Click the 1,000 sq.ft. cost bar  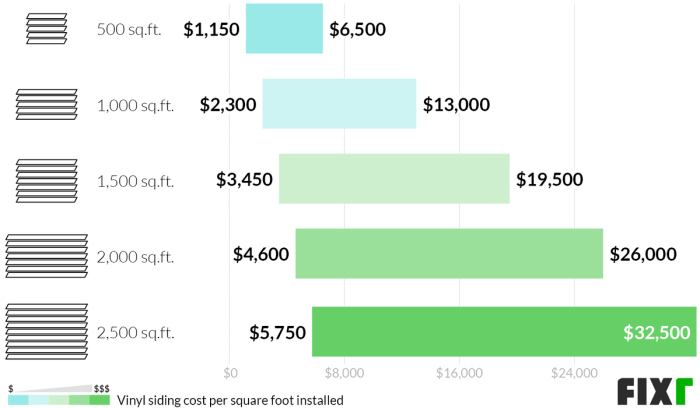pos(339,104)
